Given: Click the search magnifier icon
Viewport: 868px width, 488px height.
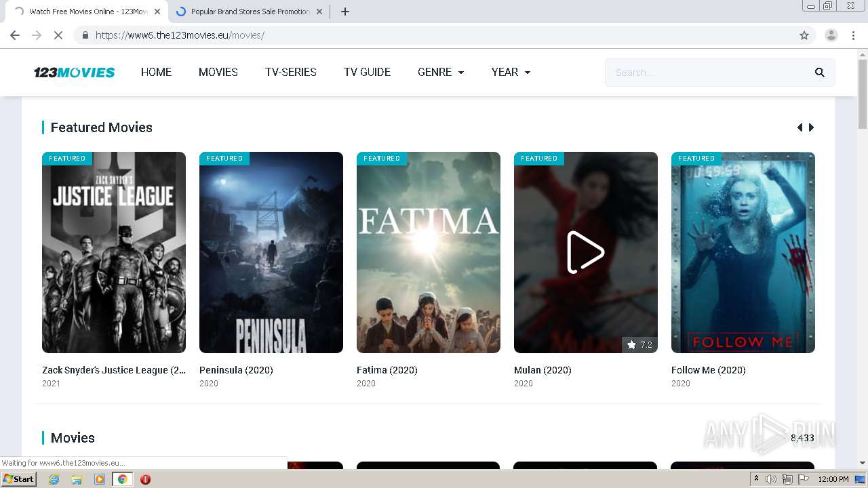Looking at the screenshot, I should [x=819, y=73].
